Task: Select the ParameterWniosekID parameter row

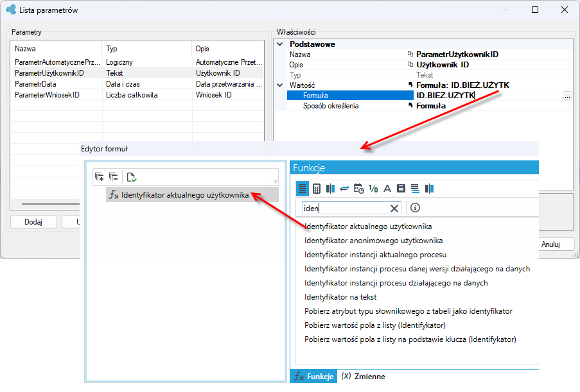Action: point(137,95)
